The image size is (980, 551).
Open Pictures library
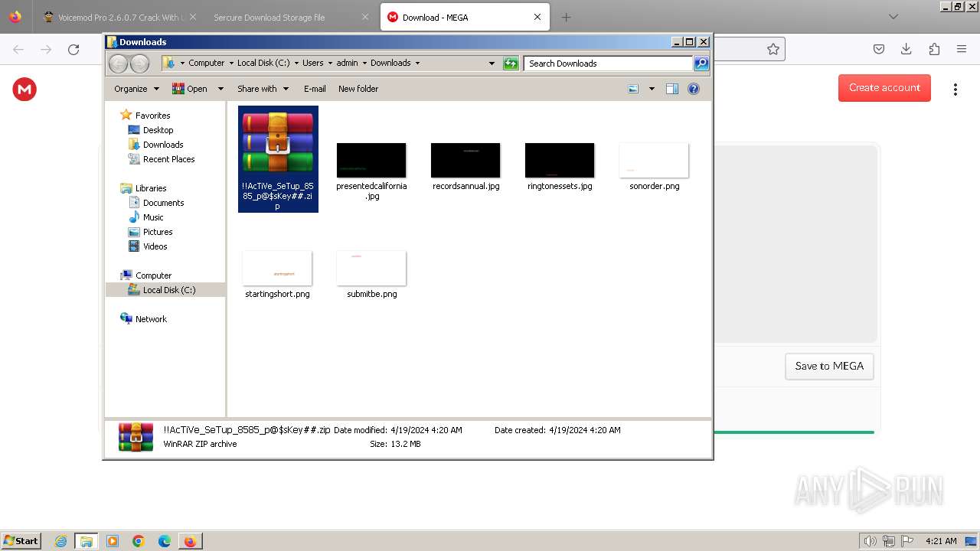click(158, 232)
